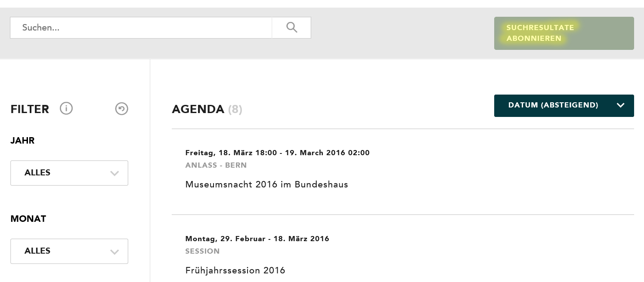Open the filter info icon
This screenshot has width=644, height=282.
pyautogui.click(x=66, y=108)
